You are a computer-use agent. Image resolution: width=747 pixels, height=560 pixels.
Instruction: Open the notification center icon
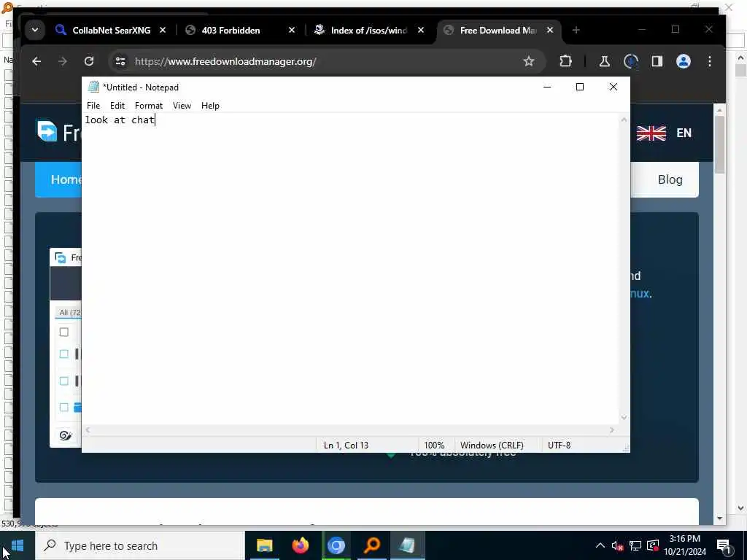click(x=724, y=546)
